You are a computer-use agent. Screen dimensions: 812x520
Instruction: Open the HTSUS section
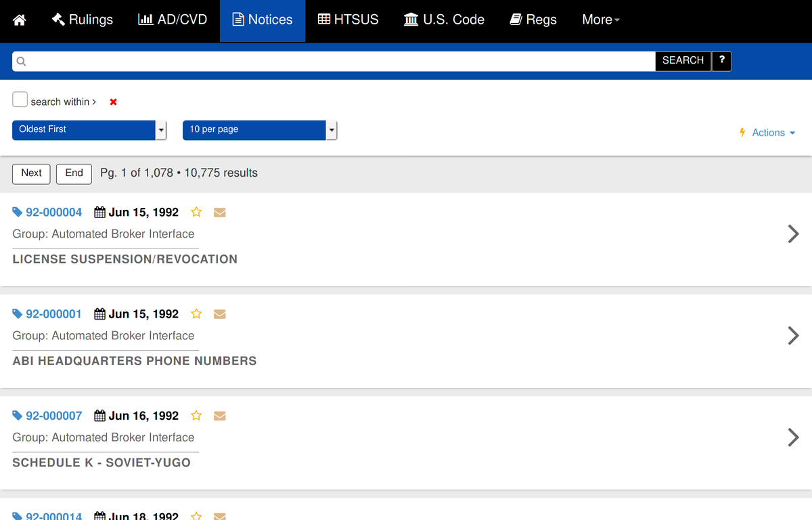tap(348, 20)
